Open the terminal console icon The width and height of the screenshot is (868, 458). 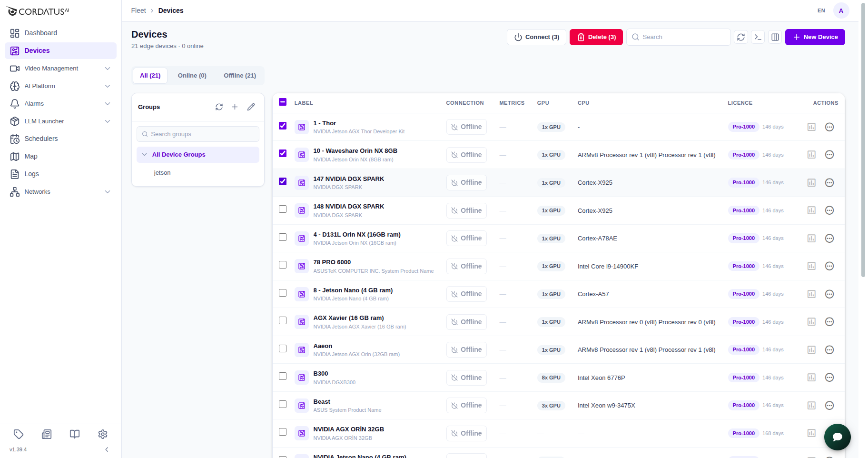[x=758, y=37]
